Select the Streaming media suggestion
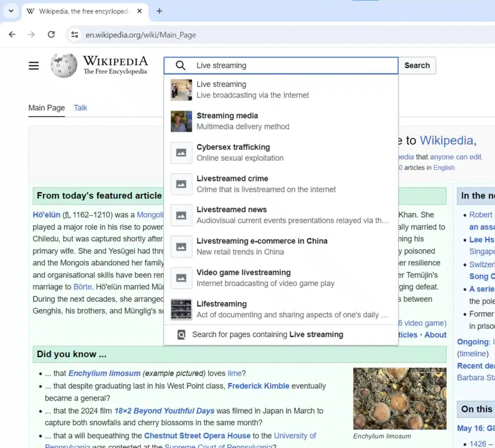Viewport: 495px width, 448px height. (x=281, y=121)
